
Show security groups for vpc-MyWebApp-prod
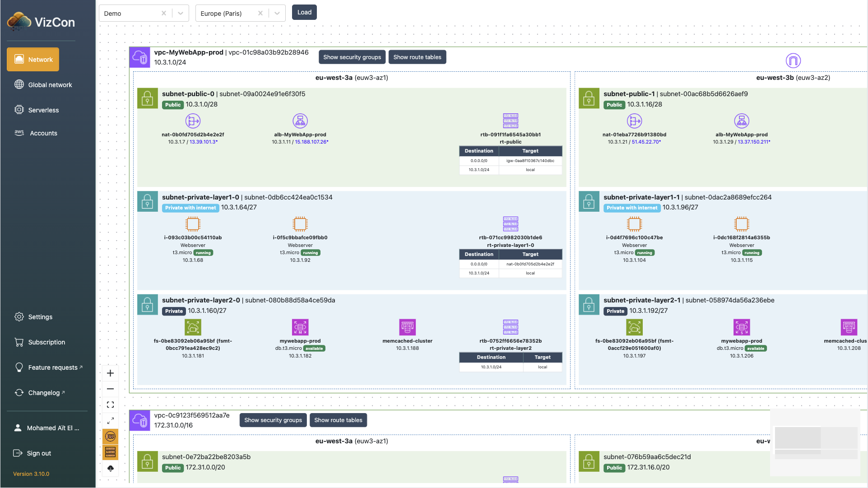pyautogui.click(x=352, y=57)
